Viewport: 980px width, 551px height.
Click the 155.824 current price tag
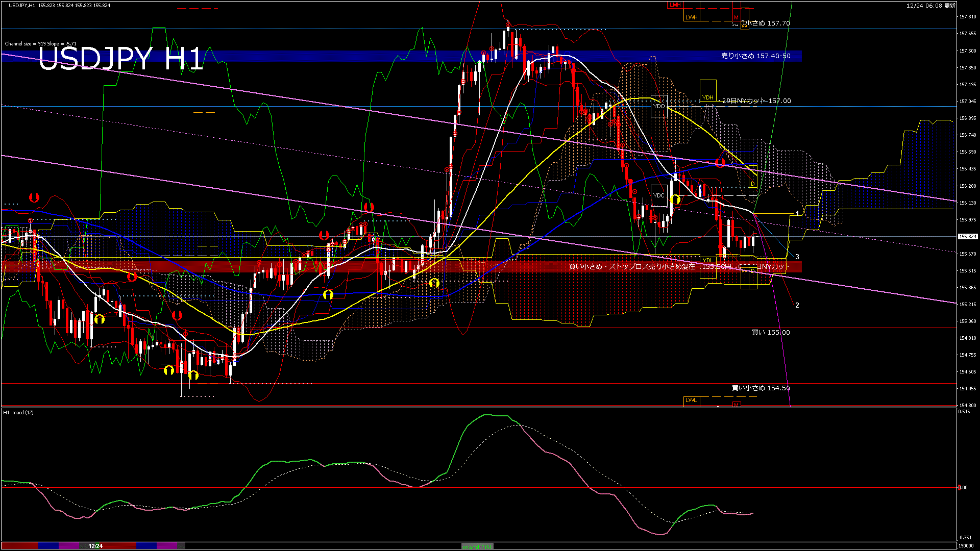coord(967,237)
